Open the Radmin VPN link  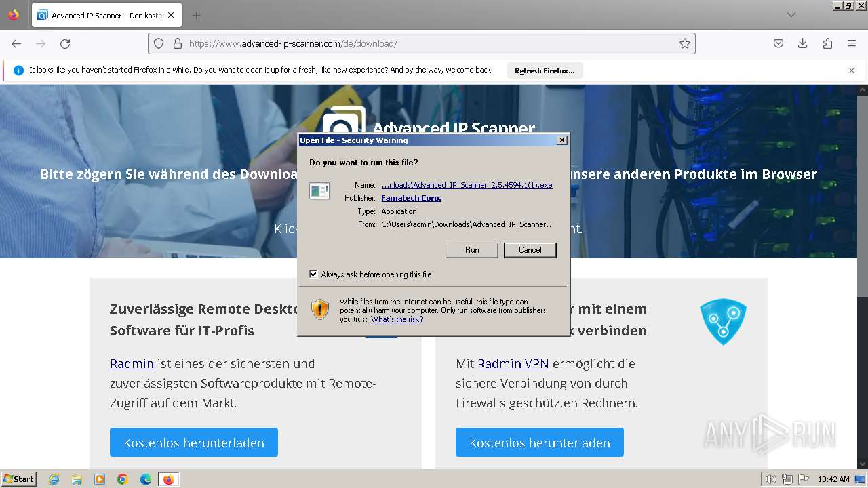(x=513, y=363)
